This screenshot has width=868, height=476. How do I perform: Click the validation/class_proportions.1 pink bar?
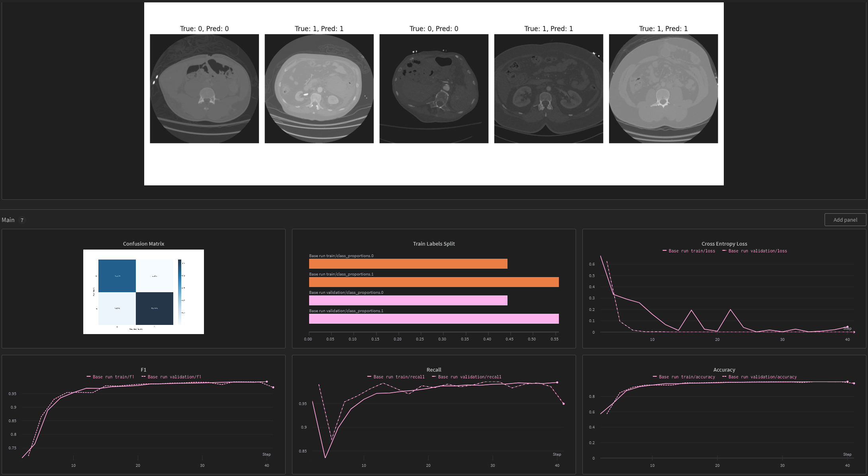434,319
